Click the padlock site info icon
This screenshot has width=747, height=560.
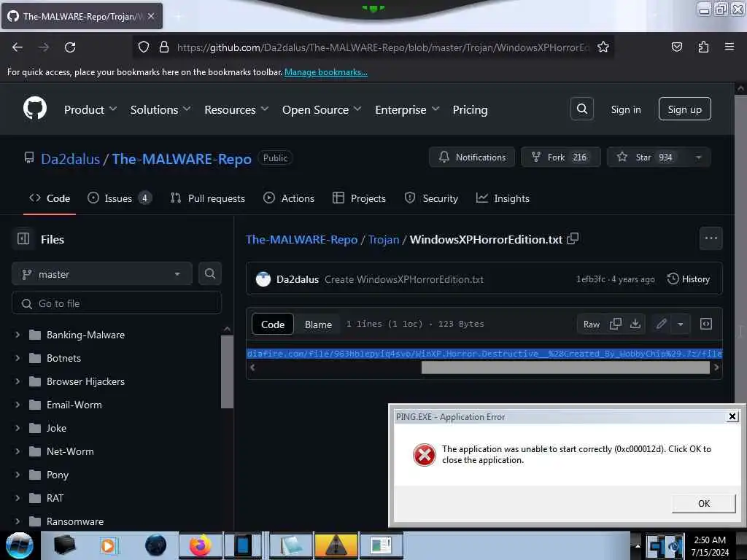(x=164, y=47)
